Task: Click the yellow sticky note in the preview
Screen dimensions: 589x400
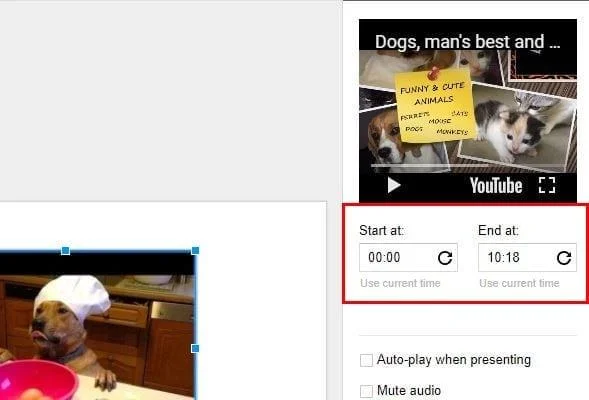Action: coord(435,105)
